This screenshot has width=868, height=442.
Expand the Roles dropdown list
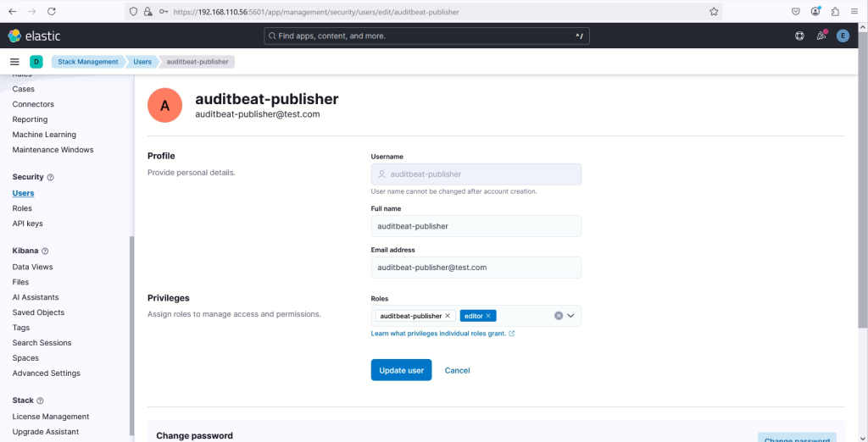tap(571, 316)
